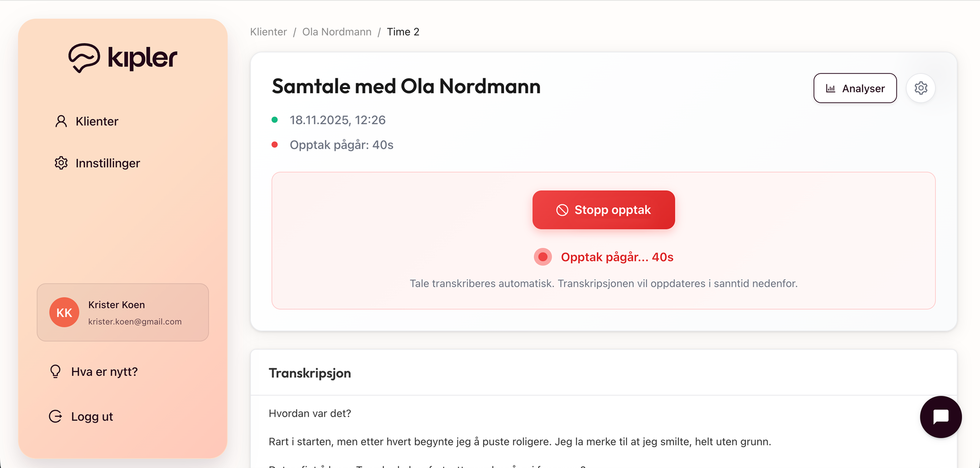Open Klienter from the breadcrumb trail
This screenshot has height=468, width=980.
[x=268, y=32]
